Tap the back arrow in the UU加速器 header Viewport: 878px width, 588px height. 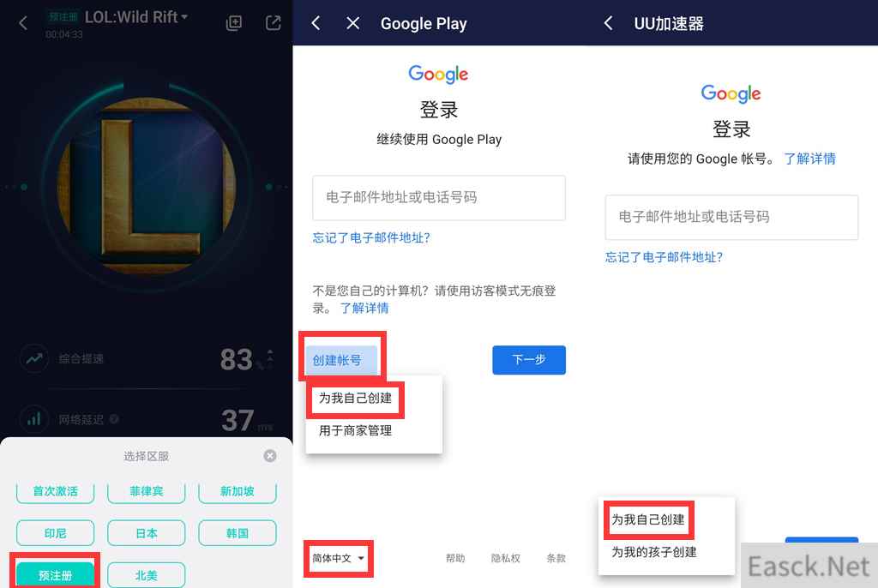pyautogui.click(x=608, y=23)
